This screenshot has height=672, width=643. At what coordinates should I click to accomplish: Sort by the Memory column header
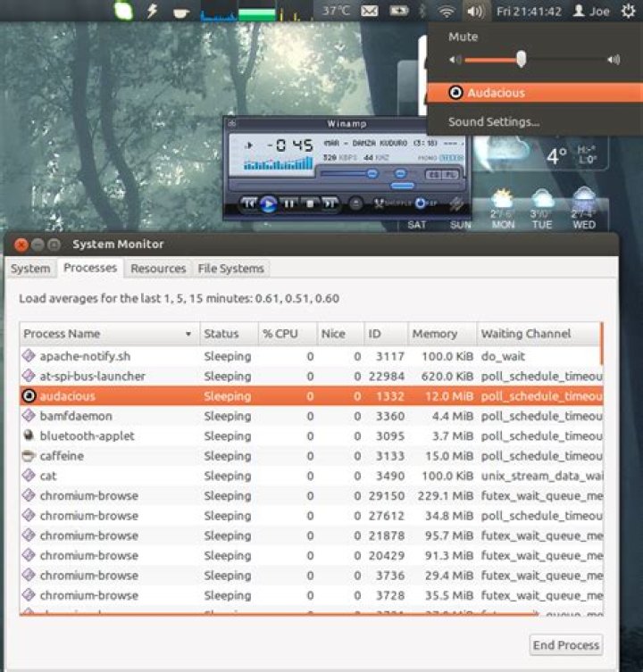tap(442, 334)
